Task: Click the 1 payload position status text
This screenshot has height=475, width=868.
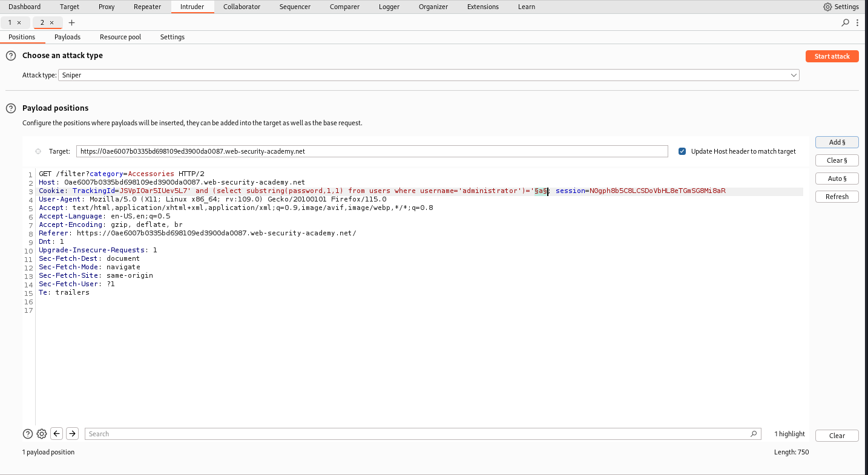Action: (48, 452)
